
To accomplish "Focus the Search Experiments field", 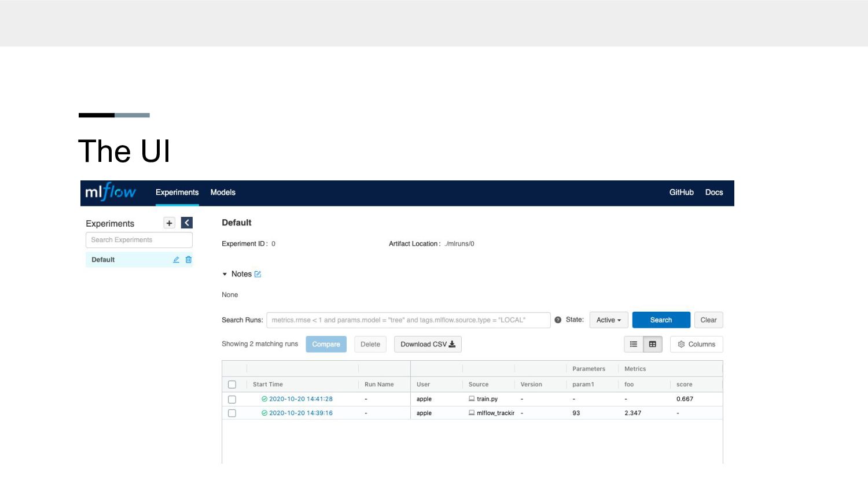I will (139, 240).
